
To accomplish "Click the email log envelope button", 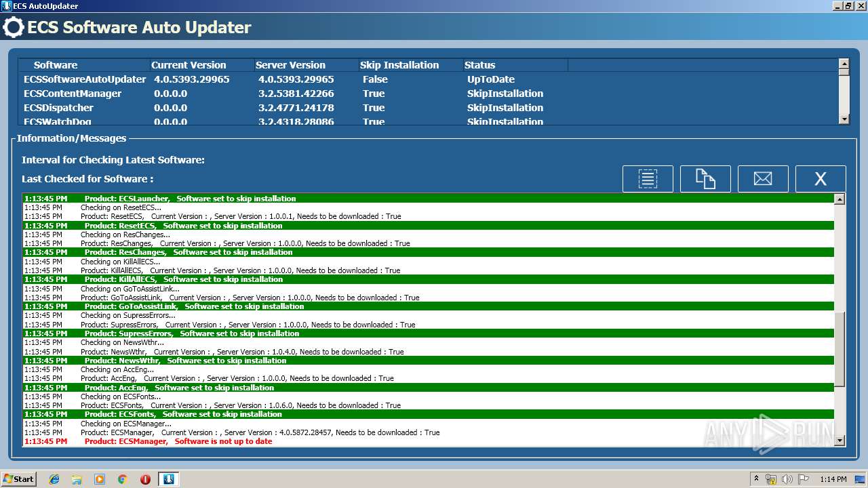I will pos(763,179).
